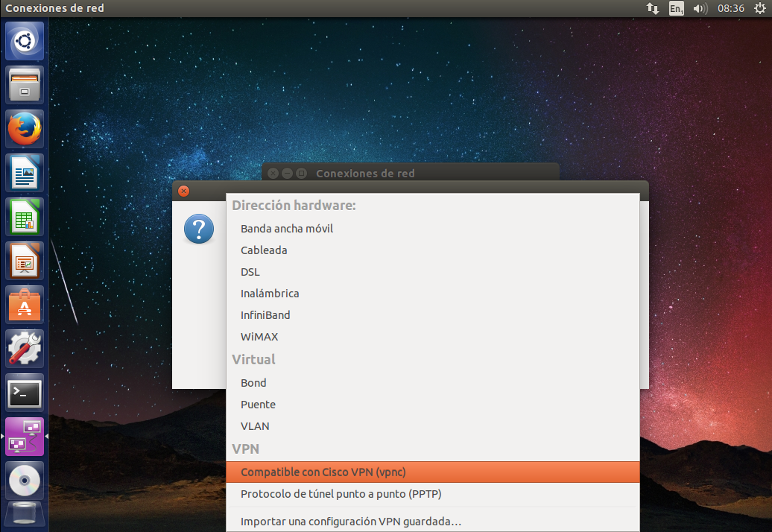Screen dimensions: 772x532
Task: Choose Inalámbrica connection type
Action: 433,294
